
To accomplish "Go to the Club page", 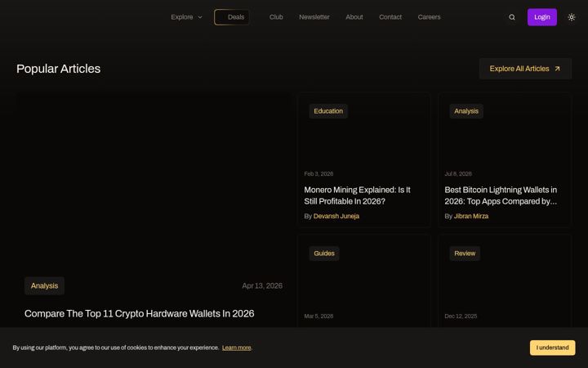I will [x=276, y=17].
